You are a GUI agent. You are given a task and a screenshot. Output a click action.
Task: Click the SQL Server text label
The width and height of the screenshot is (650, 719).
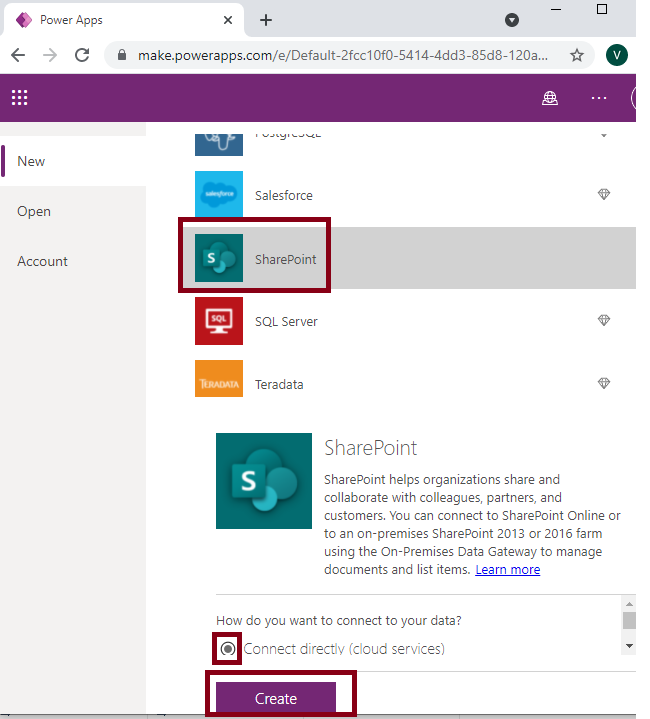(286, 321)
